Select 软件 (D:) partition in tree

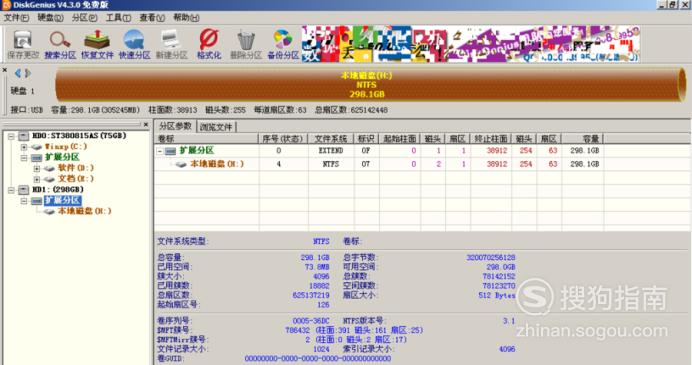(x=75, y=168)
